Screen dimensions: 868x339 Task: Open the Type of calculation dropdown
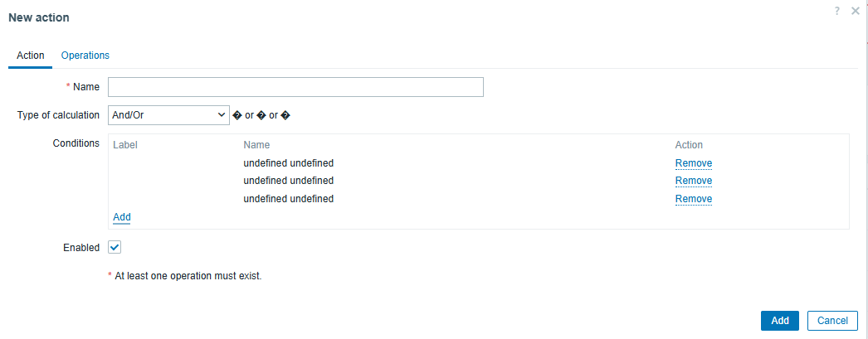168,115
